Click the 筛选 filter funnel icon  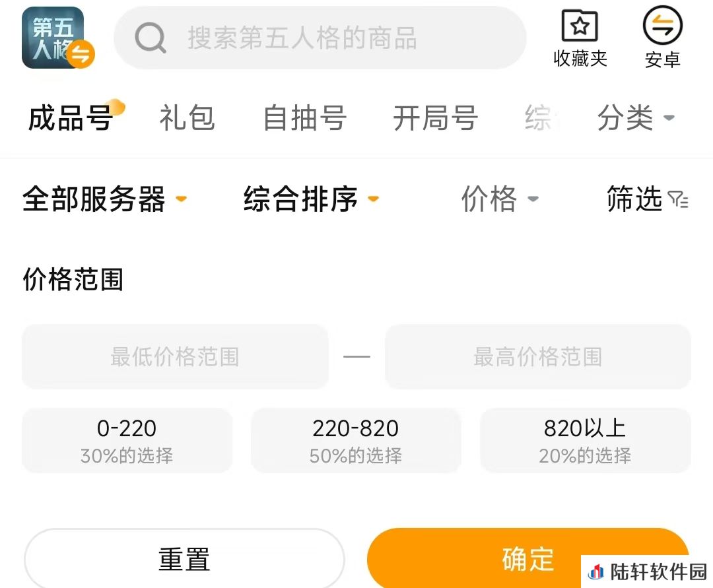click(x=678, y=199)
